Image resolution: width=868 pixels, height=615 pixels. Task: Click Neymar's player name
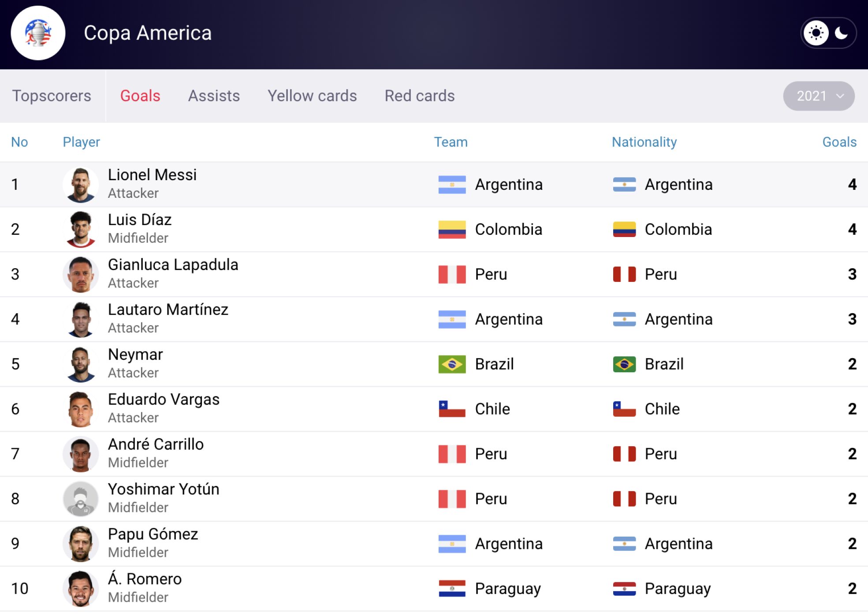135,355
